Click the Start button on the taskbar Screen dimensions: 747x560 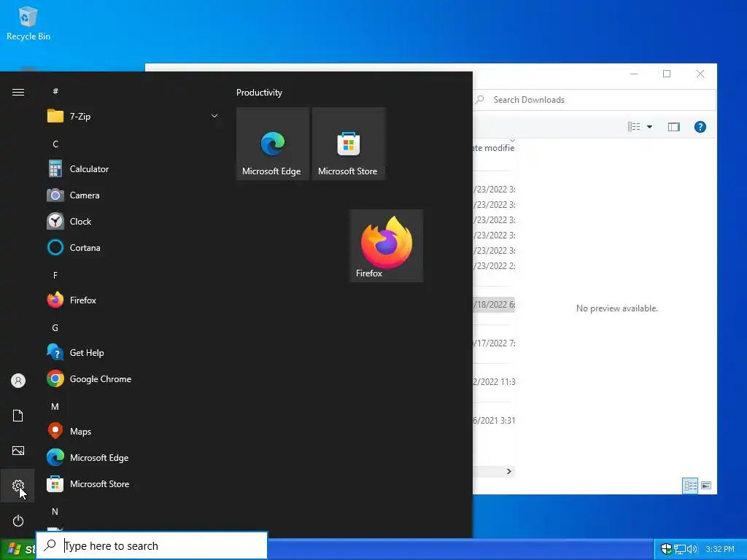coord(18,549)
